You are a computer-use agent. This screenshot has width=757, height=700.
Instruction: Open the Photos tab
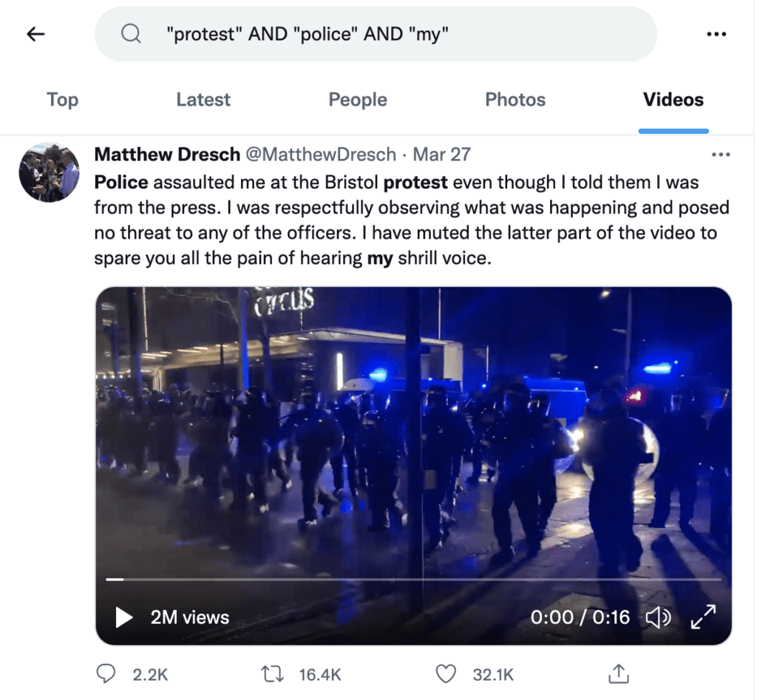tap(515, 100)
